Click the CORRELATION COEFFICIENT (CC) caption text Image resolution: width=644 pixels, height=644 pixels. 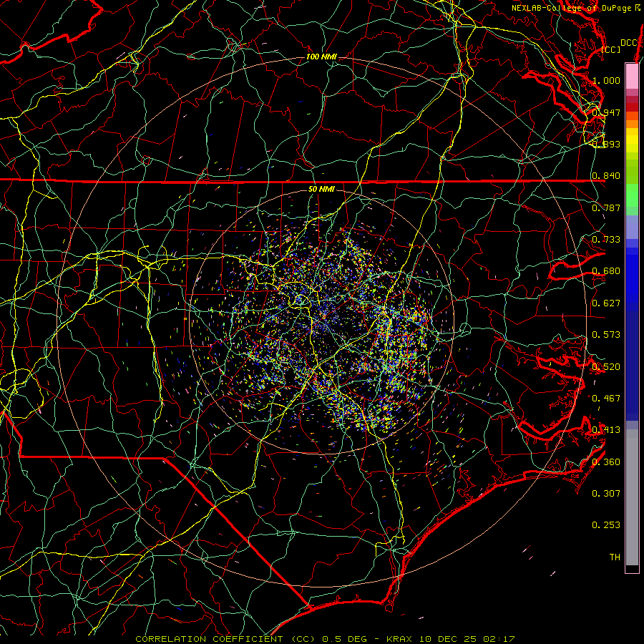225,639
